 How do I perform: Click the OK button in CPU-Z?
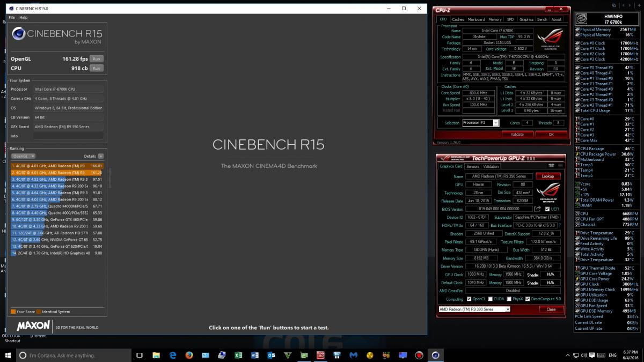[x=551, y=135]
